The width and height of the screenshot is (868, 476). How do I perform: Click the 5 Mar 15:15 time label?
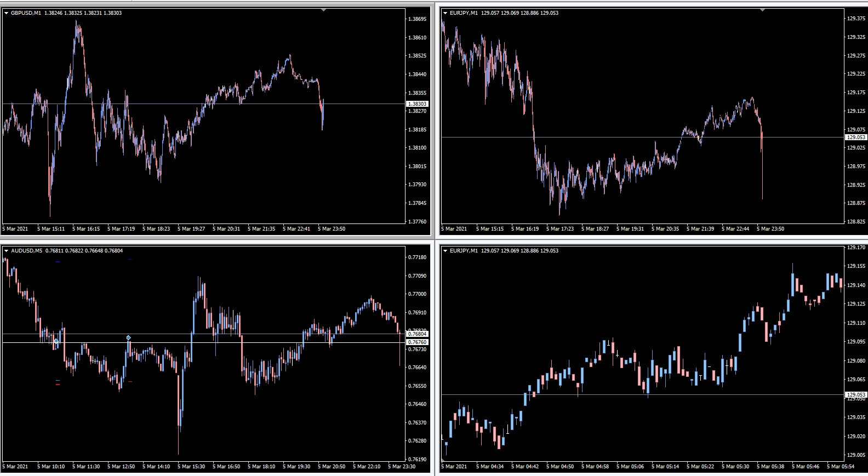[490, 229]
